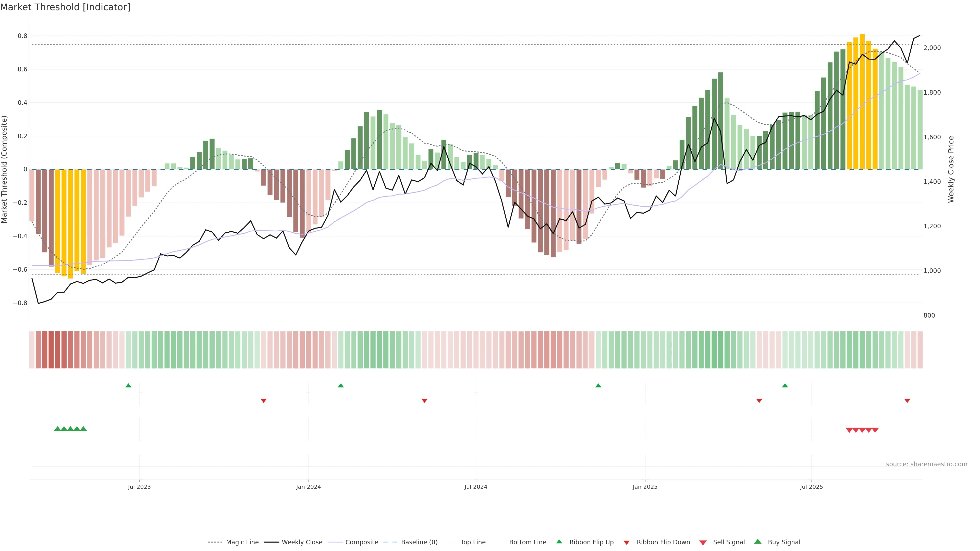980x551 pixels.
Task: Click the Buy Signal legend icon
Action: (x=758, y=542)
